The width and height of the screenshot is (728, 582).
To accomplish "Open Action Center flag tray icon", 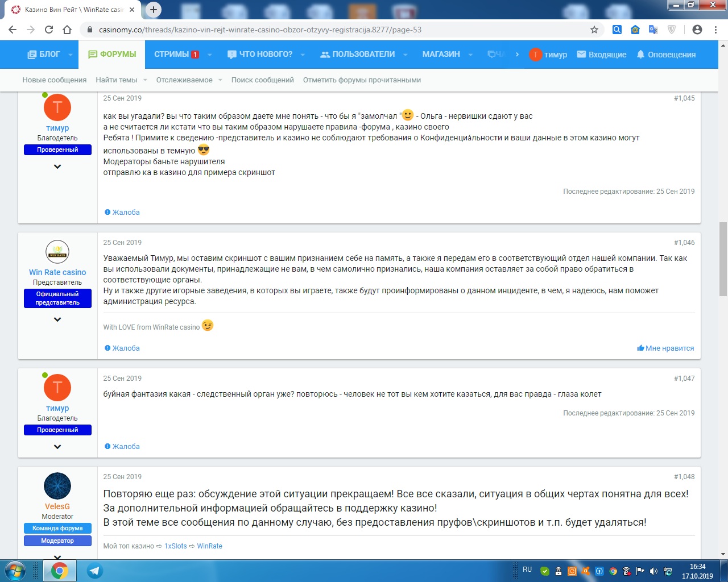I will (x=640, y=571).
